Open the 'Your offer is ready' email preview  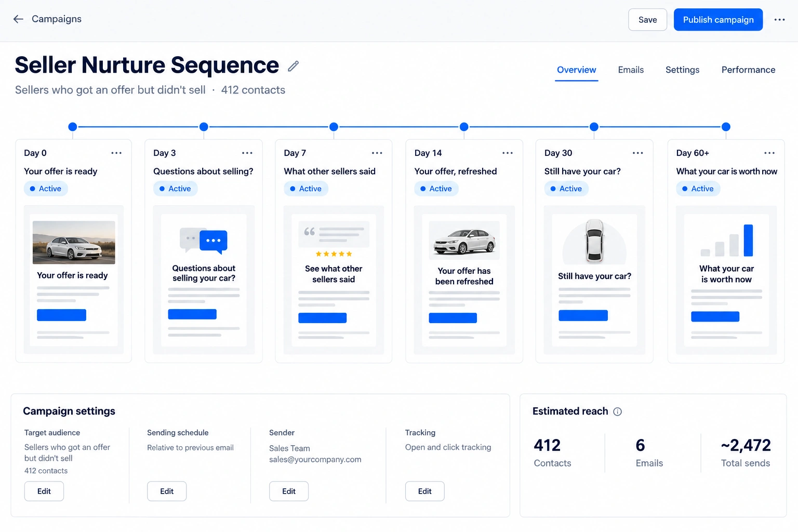click(74, 280)
